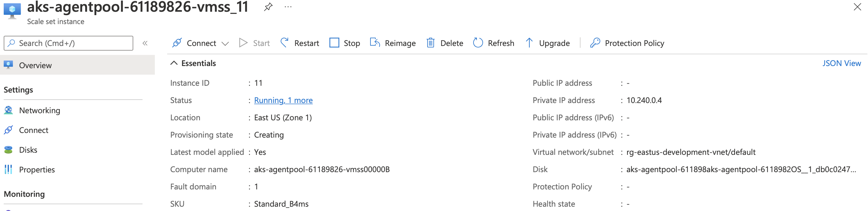Click virtual network rg-eastus-development-vnet/default
Screen dimensions: 868x211
(691, 152)
